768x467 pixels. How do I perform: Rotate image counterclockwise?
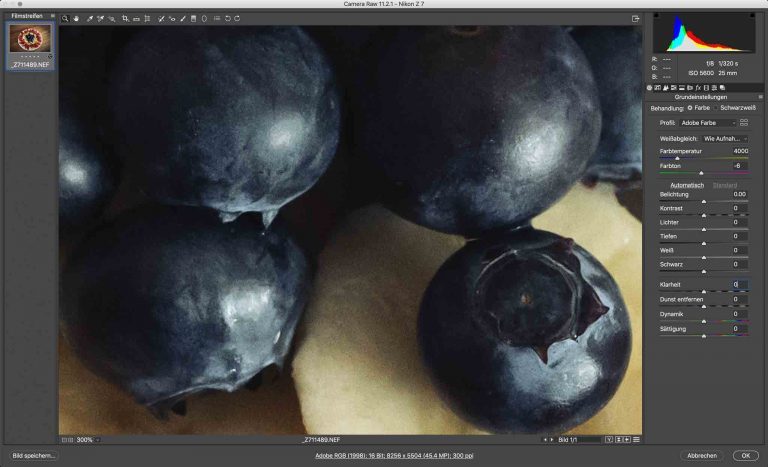point(228,19)
